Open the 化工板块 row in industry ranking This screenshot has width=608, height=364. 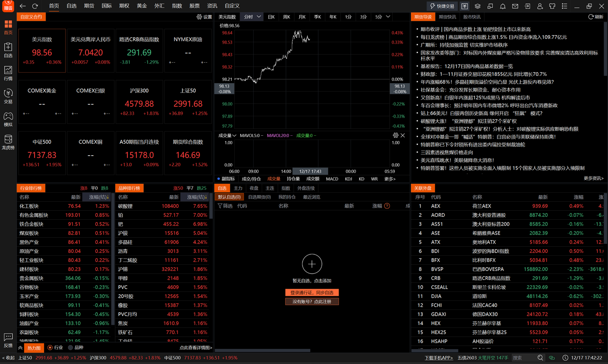point(64,206)
